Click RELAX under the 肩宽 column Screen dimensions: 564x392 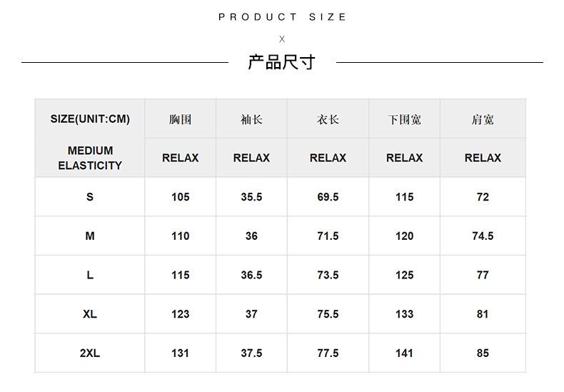(x=483, y=158)
